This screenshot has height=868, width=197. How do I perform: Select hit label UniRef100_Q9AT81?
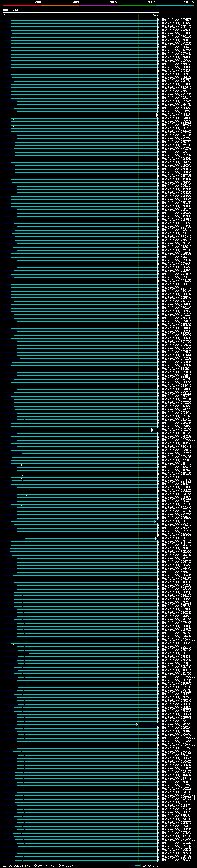pos(177,81)
